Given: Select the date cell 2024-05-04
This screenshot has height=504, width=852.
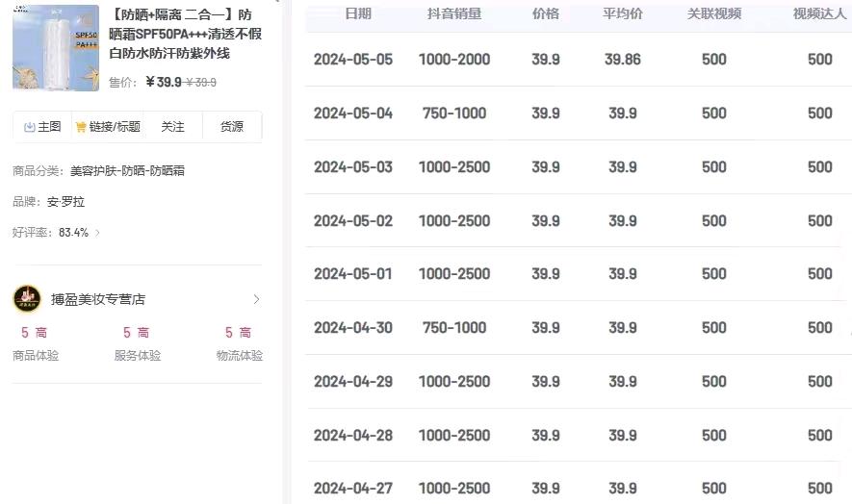Looking at the screenshot, I should [x=353, y=113].
